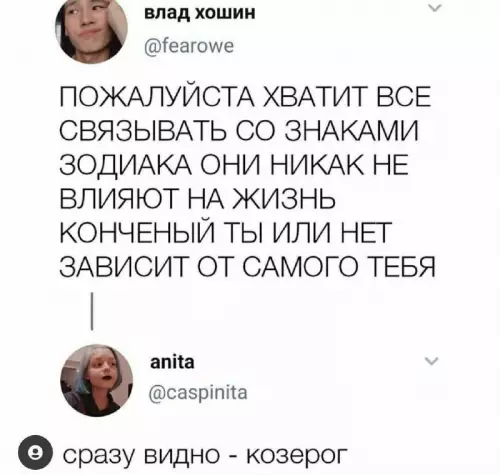This screenshot has height=475, width=500.
Task: Click the word ЗОДИАКА in the tweet
Action: [126, 165]
